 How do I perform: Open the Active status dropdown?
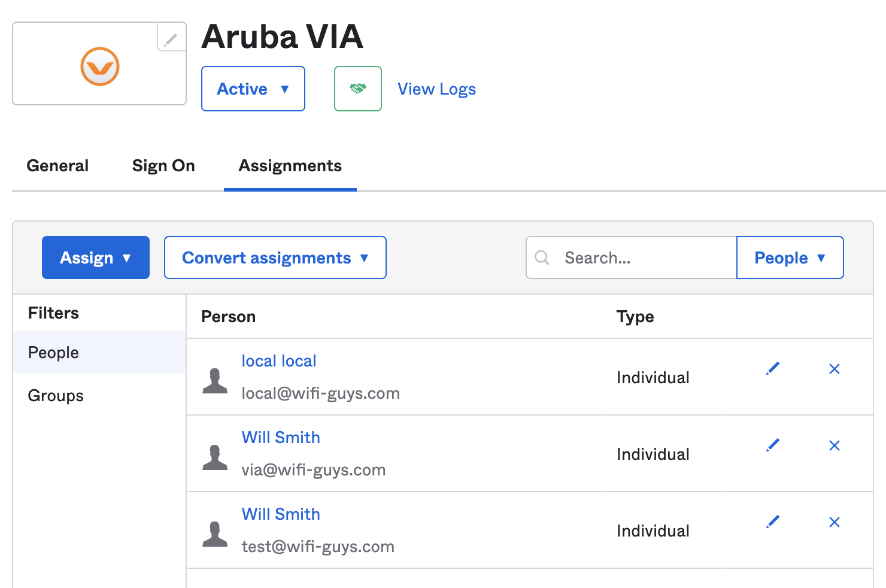(253, 89)
